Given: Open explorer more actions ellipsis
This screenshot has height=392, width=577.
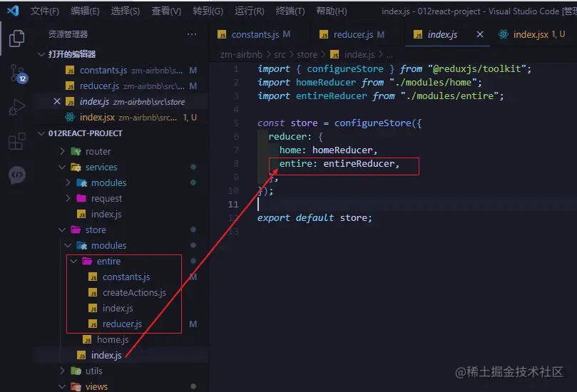Looking at the screenshot, I should 192,34.
